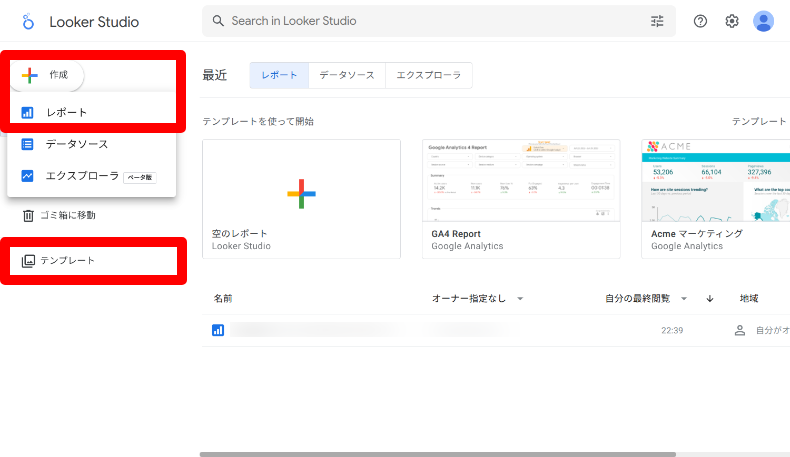Click in the Search in Looker Studio field

[x=438, y=21]
